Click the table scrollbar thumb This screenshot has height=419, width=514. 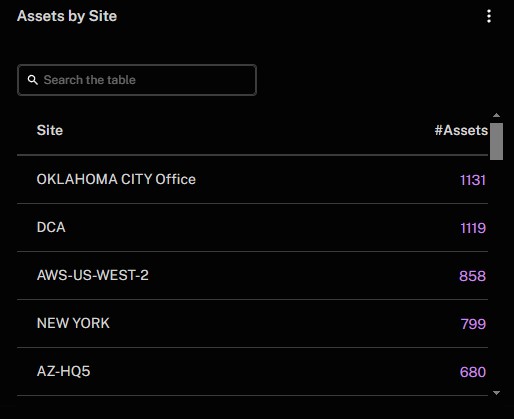[496, 141]
